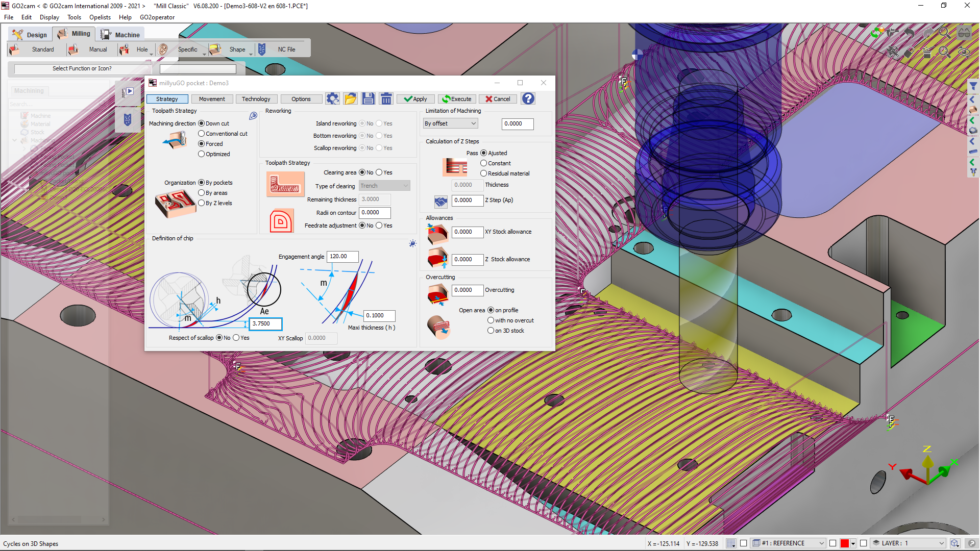Screen dimensions: 980x551
Task: Set Respect of scallop to Yes
Action: (235, 338)
